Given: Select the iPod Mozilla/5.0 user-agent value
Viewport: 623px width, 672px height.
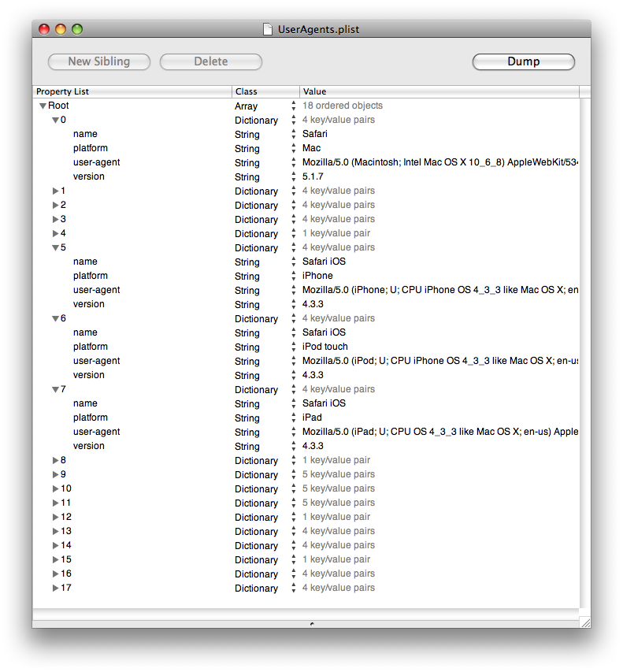Looking at the screenshot, I should (x=440, y=361).
